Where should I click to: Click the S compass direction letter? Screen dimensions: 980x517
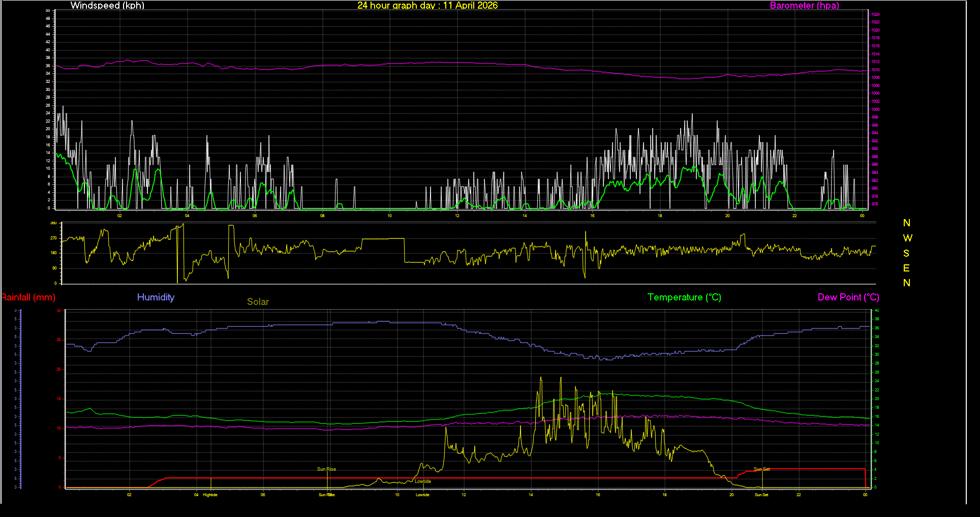[x=906, y=253]
